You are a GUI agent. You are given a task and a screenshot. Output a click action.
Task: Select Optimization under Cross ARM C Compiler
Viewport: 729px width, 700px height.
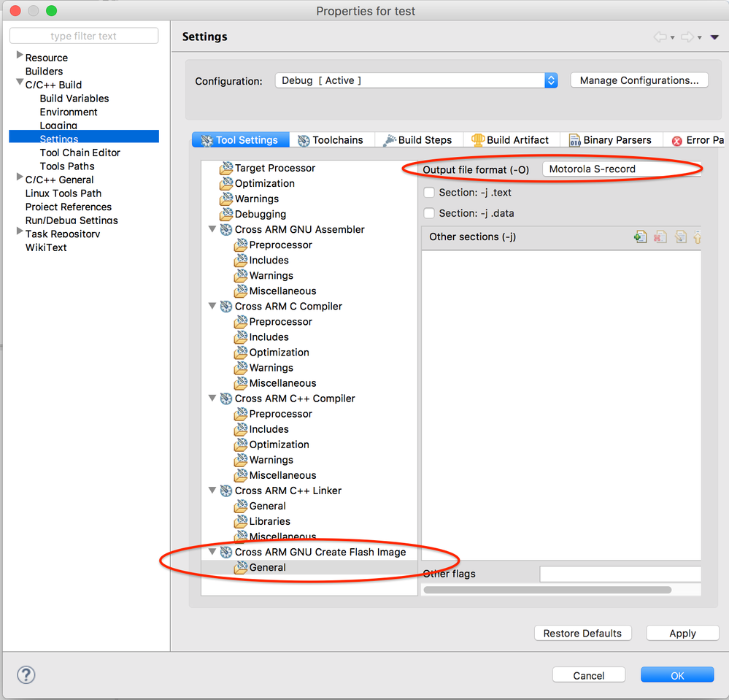[x=279, y=352]
